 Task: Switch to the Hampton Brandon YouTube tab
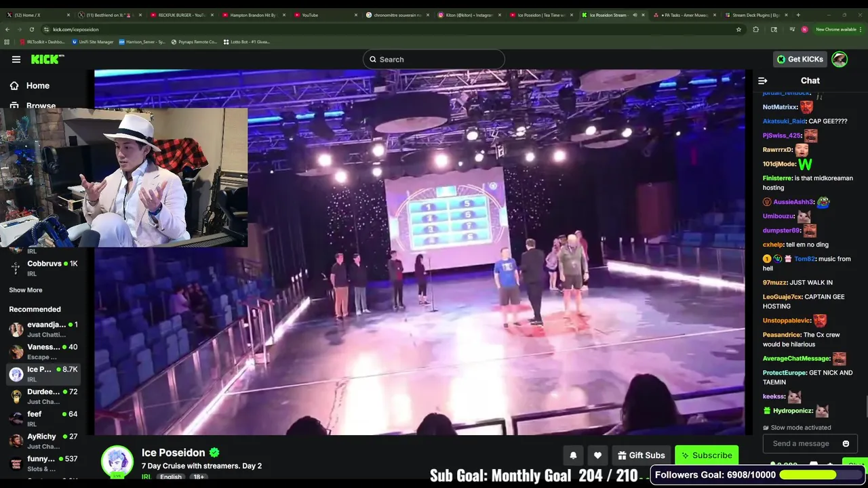click(254, 15)
